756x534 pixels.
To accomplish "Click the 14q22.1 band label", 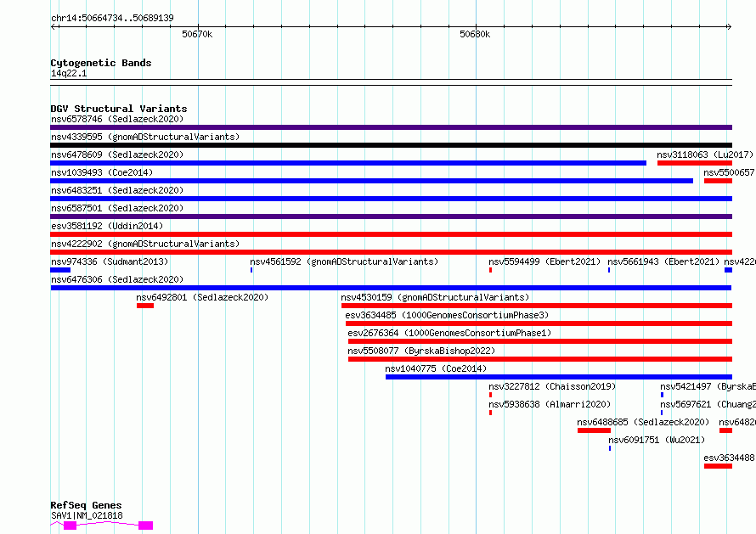I will point(69,73).
